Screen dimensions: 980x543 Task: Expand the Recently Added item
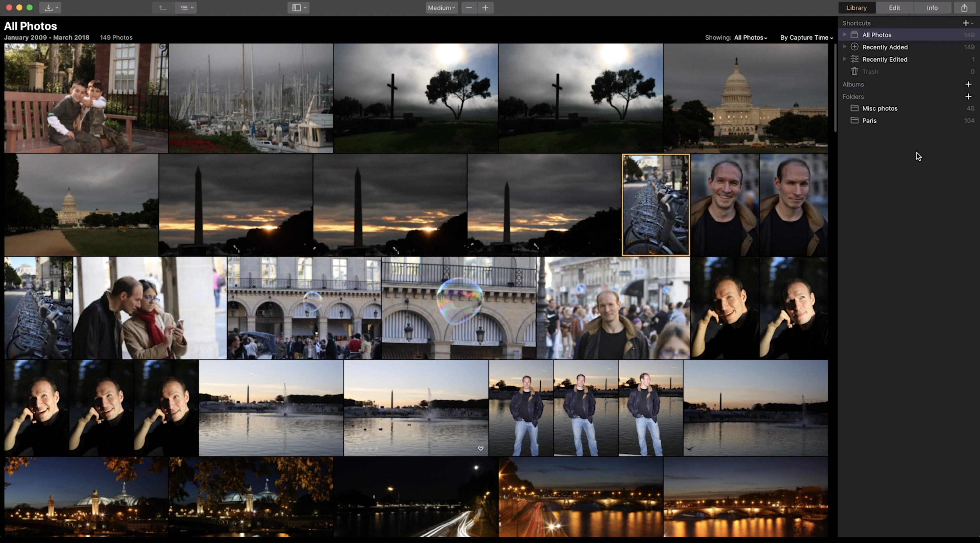tap(844, 47)
